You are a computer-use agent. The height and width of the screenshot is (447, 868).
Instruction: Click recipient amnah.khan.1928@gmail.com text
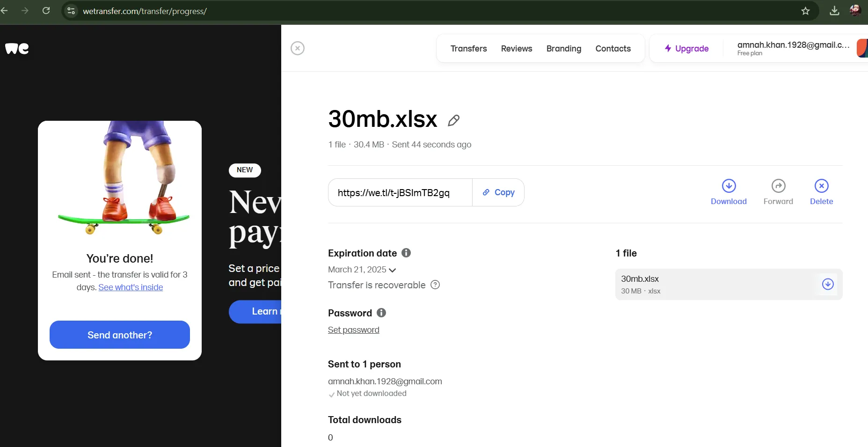(x=385, y=381)
